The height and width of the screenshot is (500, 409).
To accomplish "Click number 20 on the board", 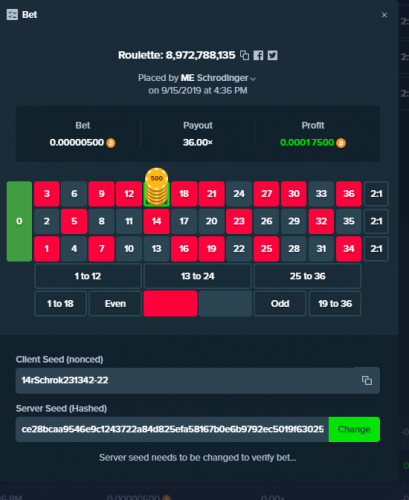I will [x=211, y=221].
